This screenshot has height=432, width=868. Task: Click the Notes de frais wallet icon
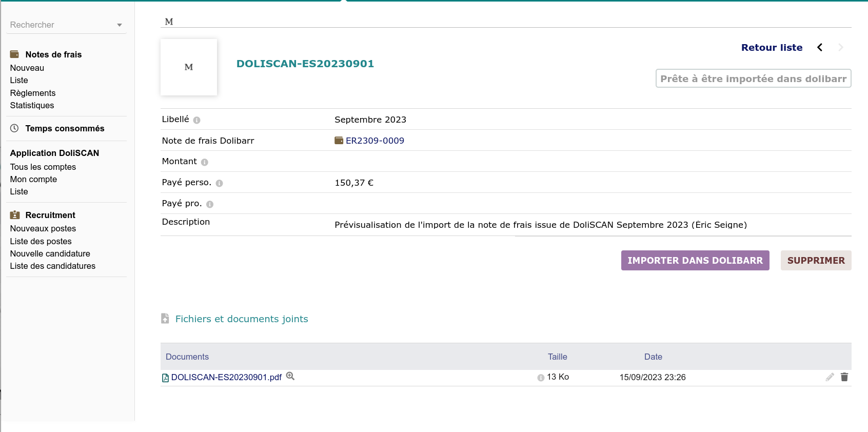[x=14, y=54]
